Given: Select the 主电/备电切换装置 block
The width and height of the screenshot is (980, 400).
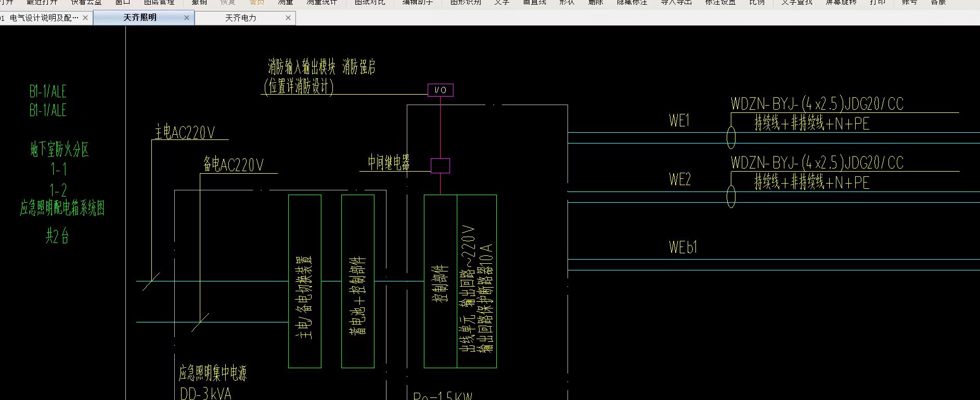Looking at the screenshot, I should point(305,281).
